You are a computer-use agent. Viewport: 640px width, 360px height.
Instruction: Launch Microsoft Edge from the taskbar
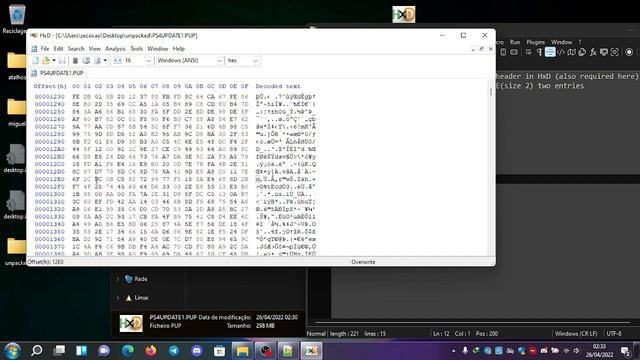pyautogui.click(x=128, y=351)
